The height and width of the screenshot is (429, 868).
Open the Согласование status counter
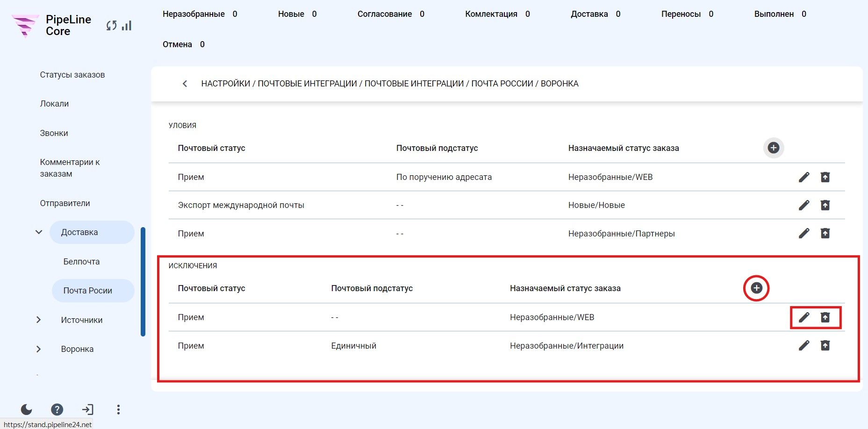tap(391, 14)
